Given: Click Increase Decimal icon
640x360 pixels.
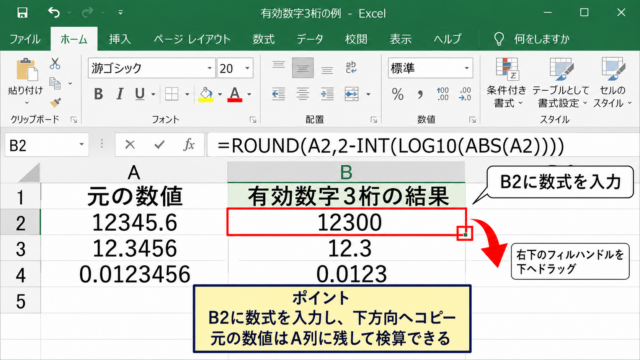Looking at the screenshot, I should coord(443,94).
